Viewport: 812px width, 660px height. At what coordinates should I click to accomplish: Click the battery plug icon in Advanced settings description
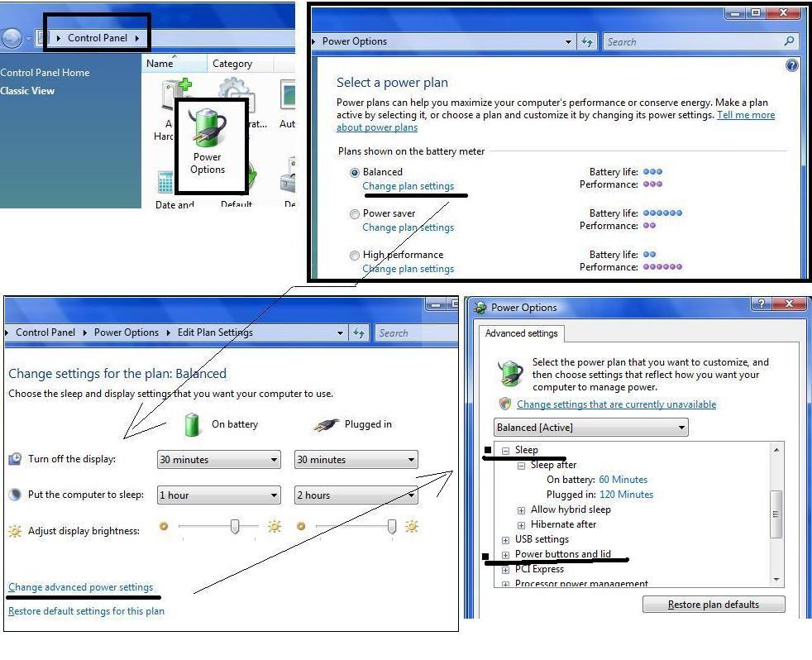pyautogui.click(x=511, y=374)
